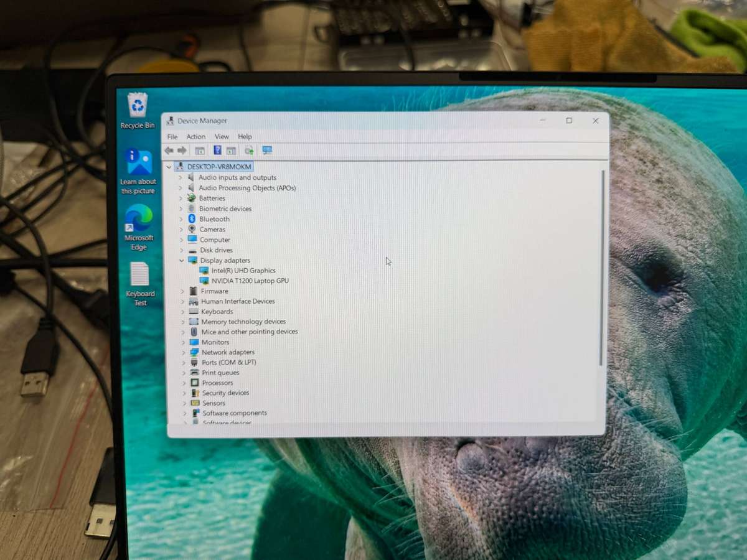
Task: Open the File menu
Action: [x=172, y=137]
